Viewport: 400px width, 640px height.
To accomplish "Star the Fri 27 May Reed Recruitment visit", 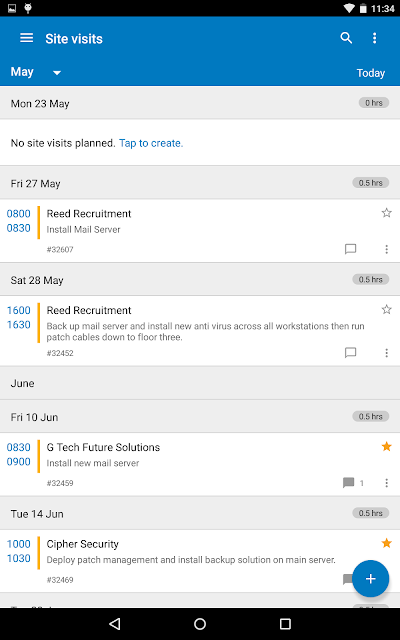I will [387, 213].
